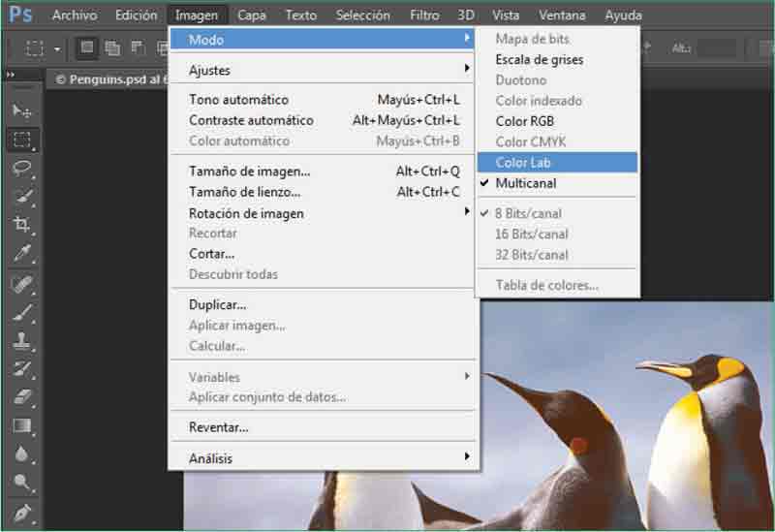Viewport: 775px width, 532px height.
Task: Select the Move tool
Action: [x=22, y=110]
